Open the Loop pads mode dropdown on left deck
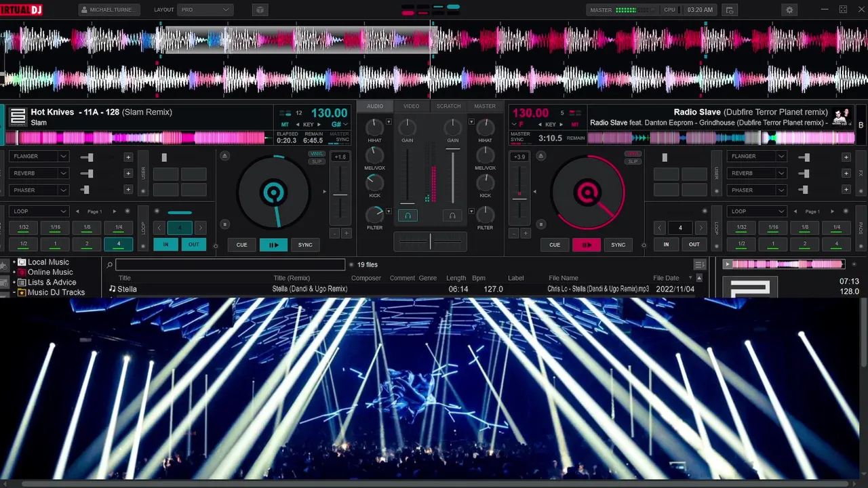868x488 pixels. pyautogui.click(x=39, y=211)
